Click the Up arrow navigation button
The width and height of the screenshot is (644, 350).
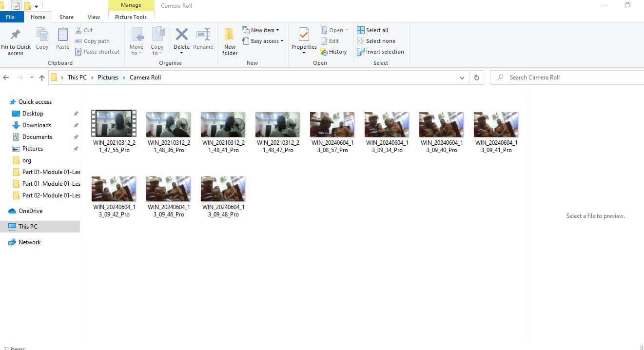pyautogui.click(x=42, y=78)
